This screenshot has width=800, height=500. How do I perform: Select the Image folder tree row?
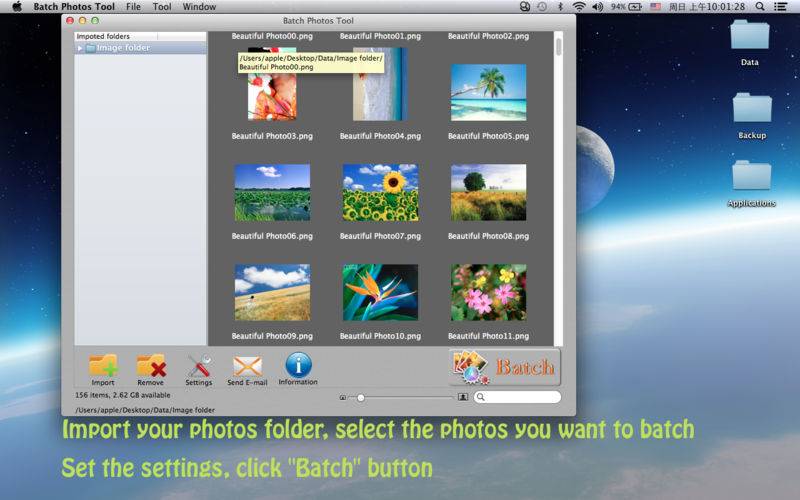[x=140, y=48]
